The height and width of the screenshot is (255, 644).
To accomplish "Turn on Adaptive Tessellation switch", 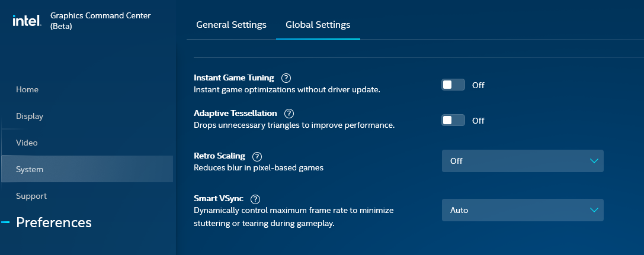I will [x=453, y=120].
